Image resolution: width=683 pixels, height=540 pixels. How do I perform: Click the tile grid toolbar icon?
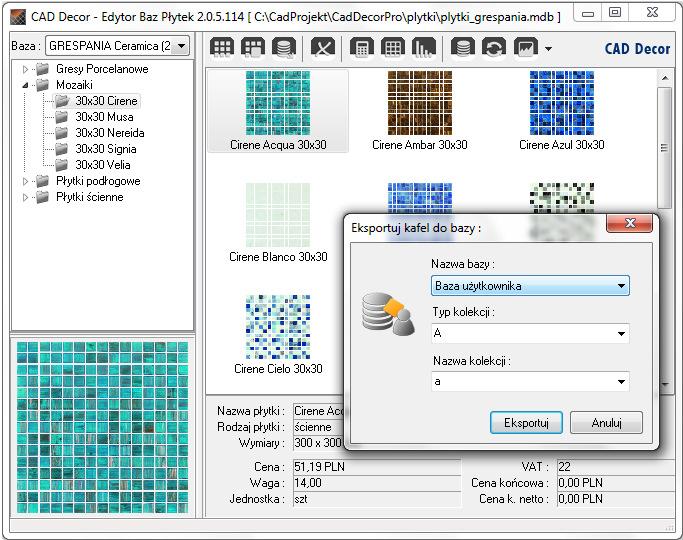point(222,47)
